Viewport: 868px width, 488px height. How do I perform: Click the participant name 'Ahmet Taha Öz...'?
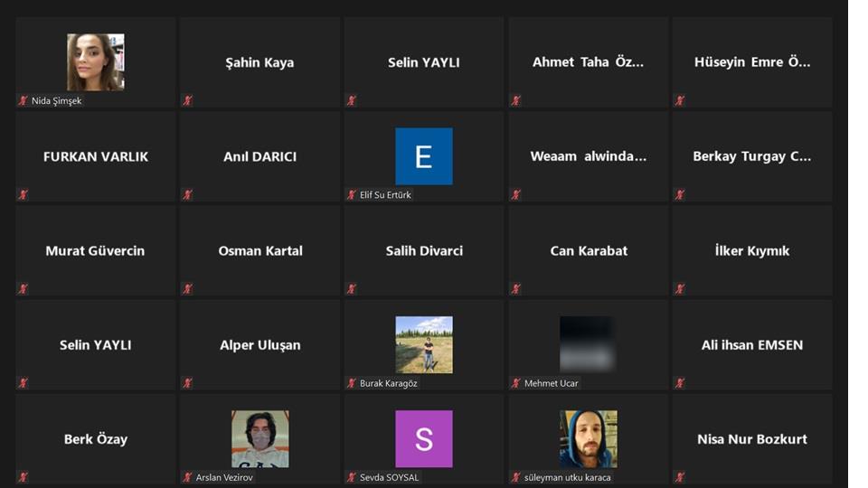(x=588, y=62)
